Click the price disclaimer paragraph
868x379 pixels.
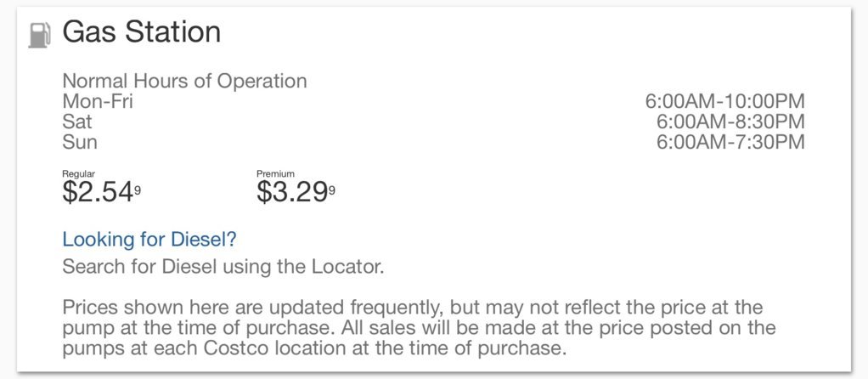[419, 328]
